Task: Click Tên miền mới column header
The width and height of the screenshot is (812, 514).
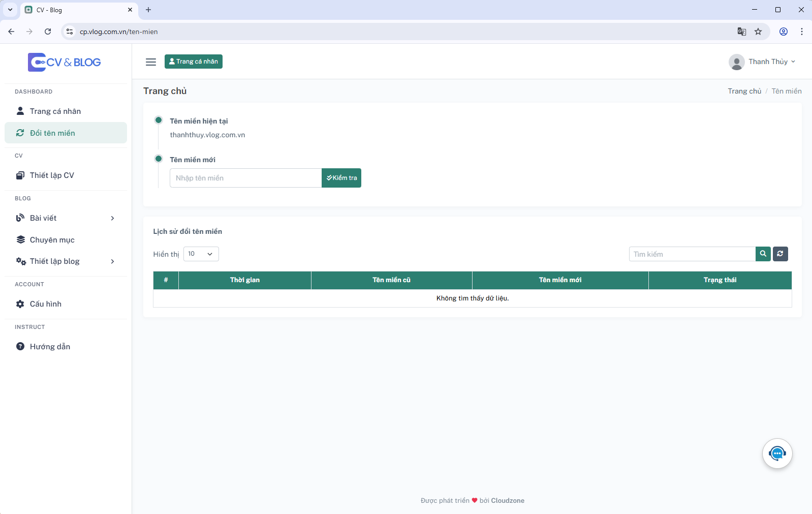Action: (560, 280)
